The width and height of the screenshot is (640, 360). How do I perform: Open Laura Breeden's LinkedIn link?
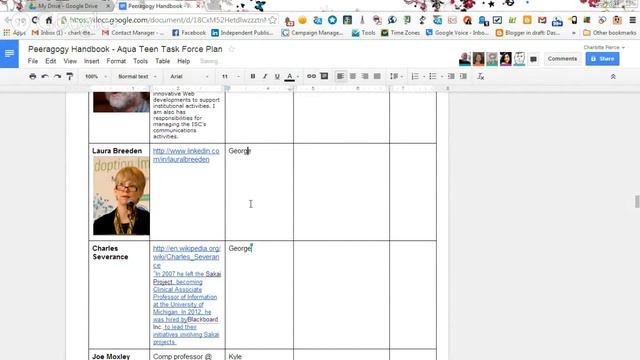186,155
